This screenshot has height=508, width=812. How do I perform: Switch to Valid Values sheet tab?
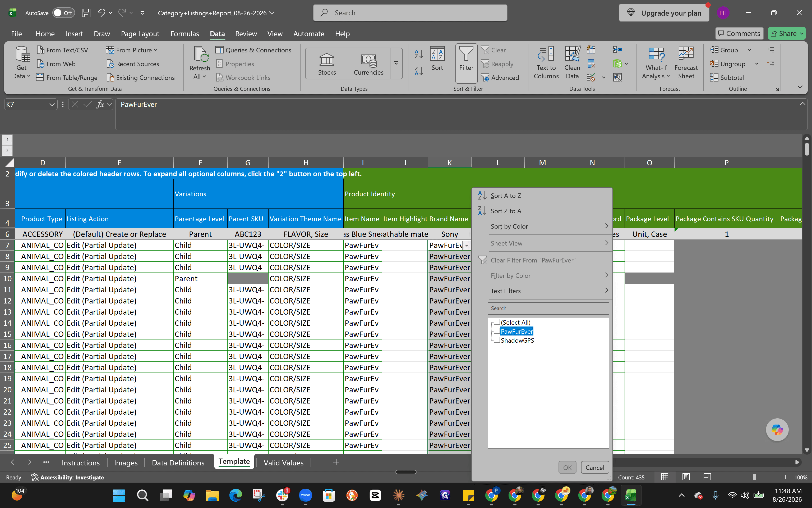283,463
